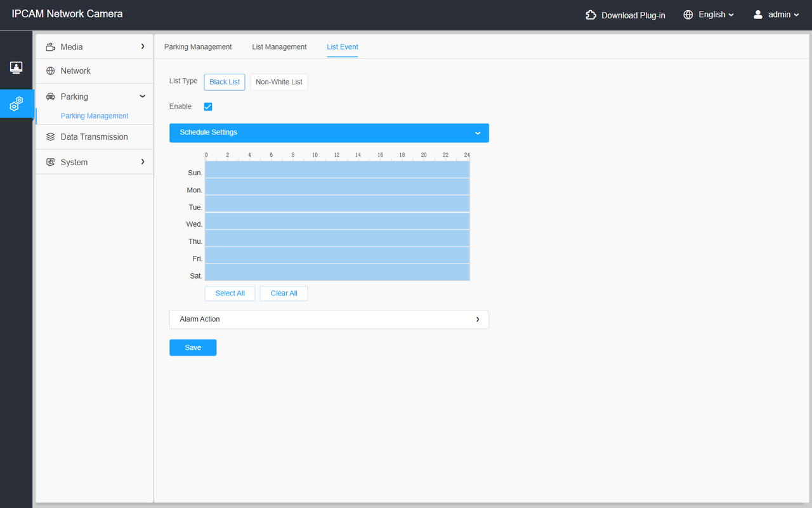Save the list event settings
The width and height of the screenshot is (812, 508).
point(193,347)
